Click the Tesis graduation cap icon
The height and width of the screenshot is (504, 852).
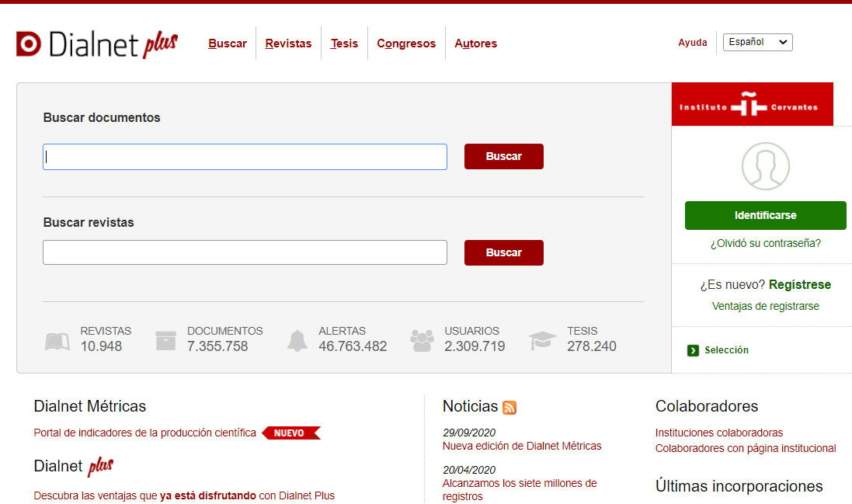pyautogui.click(x=542, y=340)
